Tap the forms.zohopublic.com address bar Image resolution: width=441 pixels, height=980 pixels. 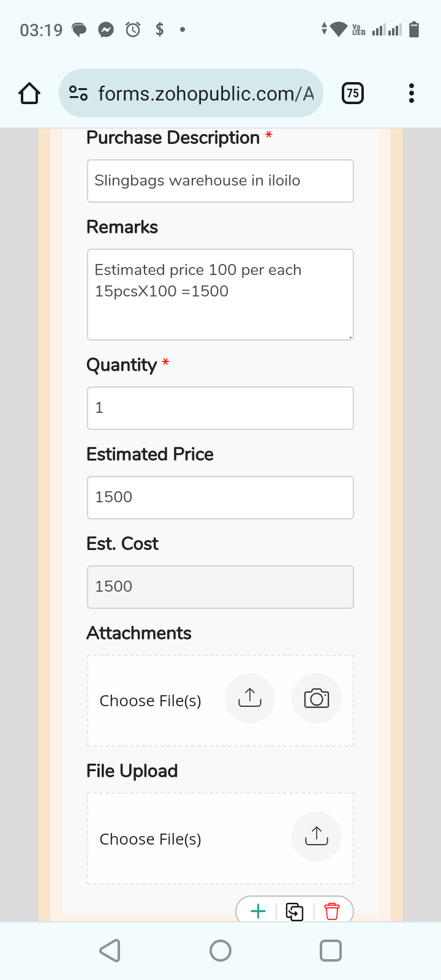[x=205, y=94]
